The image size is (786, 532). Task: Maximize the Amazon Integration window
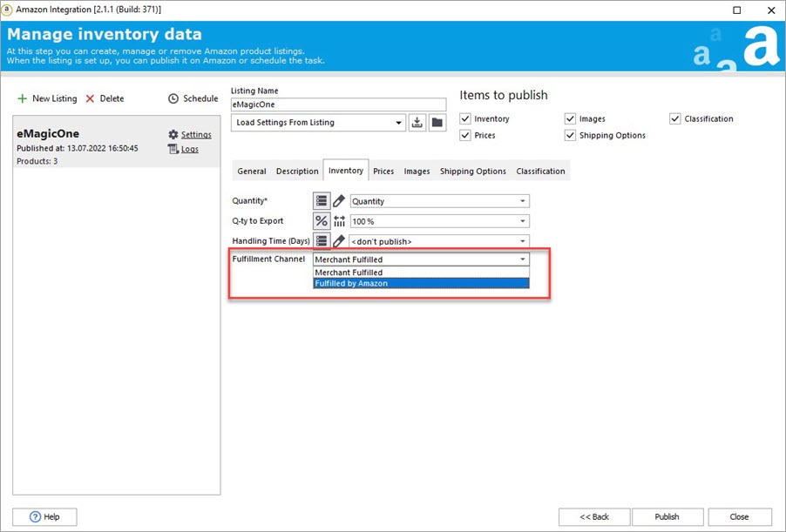tap(737, 10)
